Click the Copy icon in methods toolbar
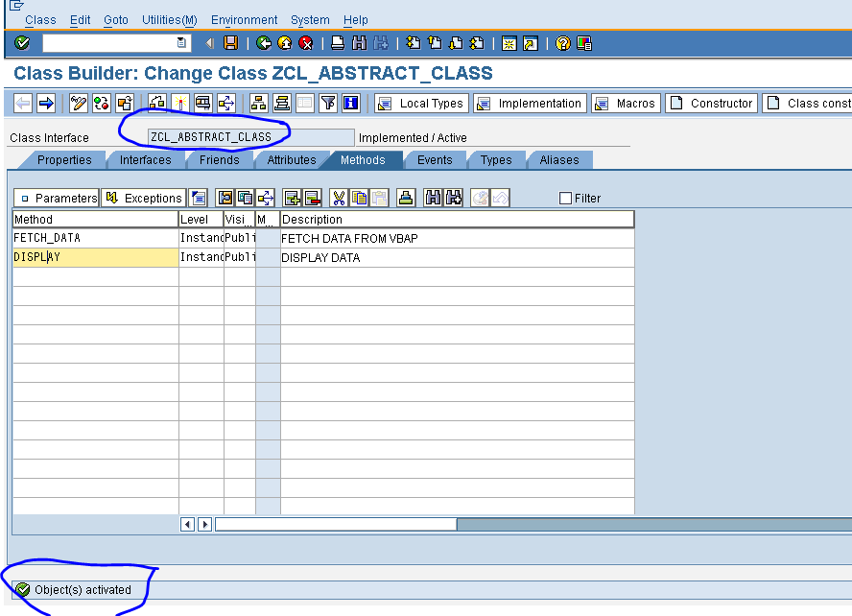This screenshot has width=852, height=616. pos(359,198)
